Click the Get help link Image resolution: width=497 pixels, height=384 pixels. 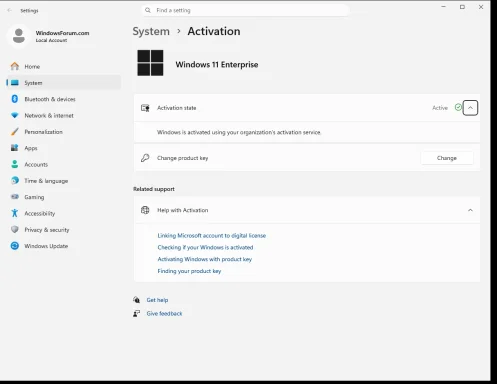157,300
